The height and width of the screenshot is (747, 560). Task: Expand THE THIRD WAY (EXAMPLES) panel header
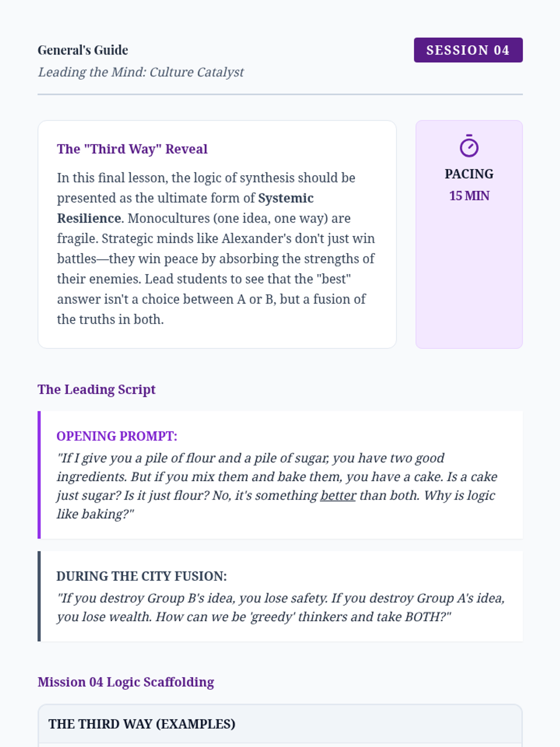pyautogui.click(x=280, y=724)
